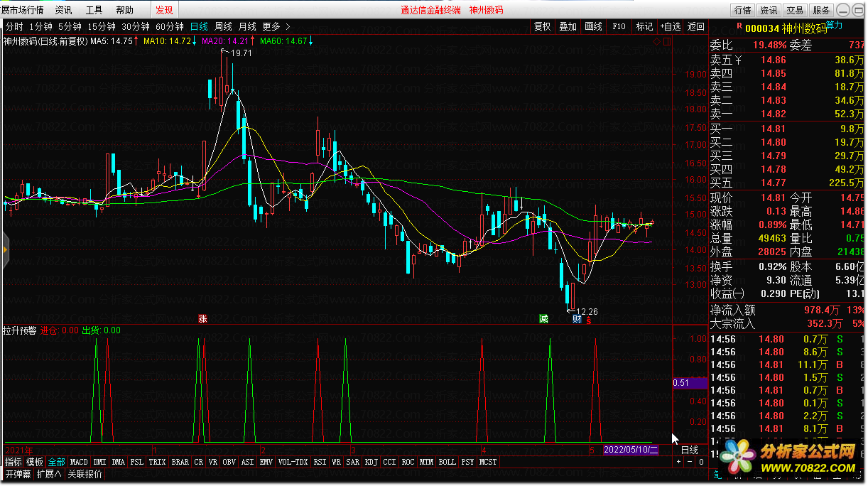Screen dimensions: 868x486
Task: Click the 交易 button at top right
Action: (796, 10)
